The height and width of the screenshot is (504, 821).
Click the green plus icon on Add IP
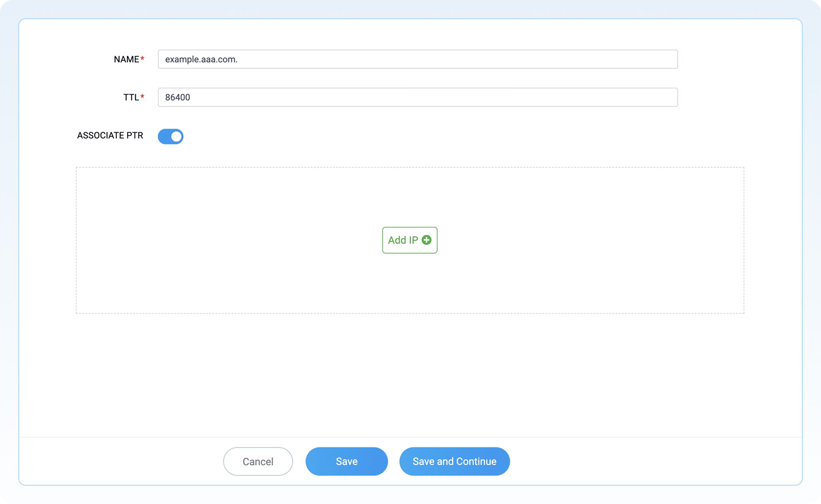point(426,240)
